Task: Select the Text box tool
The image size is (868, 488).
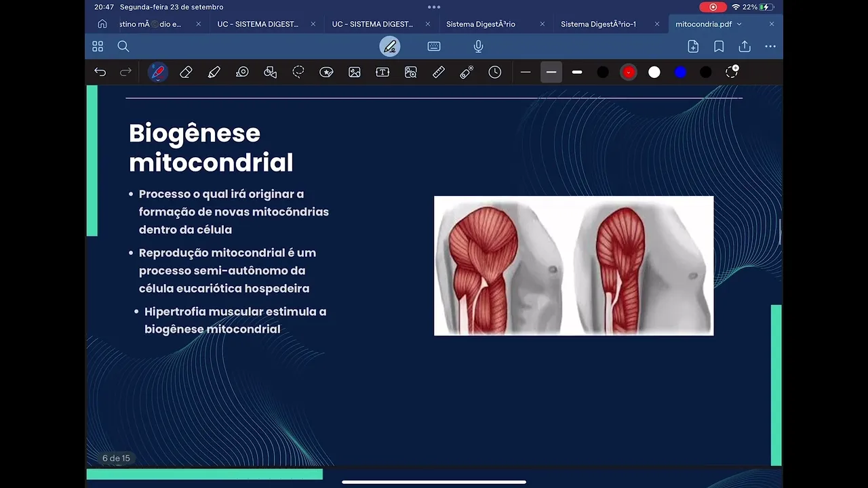Action: point(382,72)
